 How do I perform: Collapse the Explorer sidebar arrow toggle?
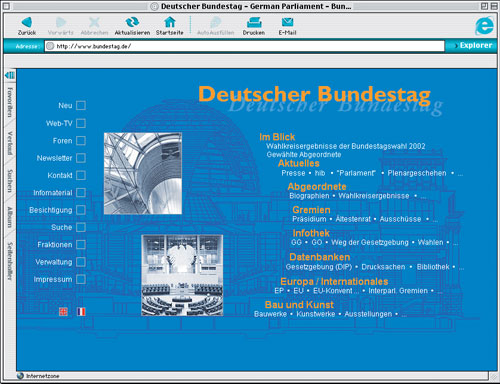pos(10,75)
